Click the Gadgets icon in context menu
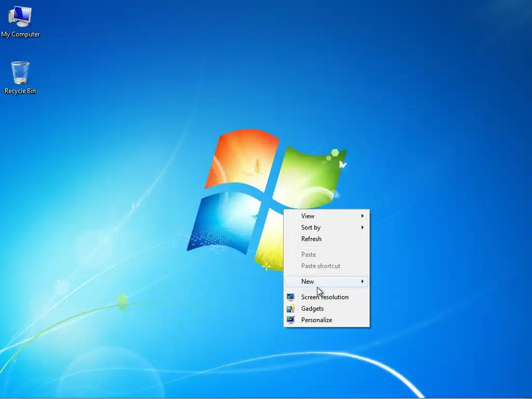The width and height of the screenshot is (532, 399). pyautogui.click(x=290, y=309)
